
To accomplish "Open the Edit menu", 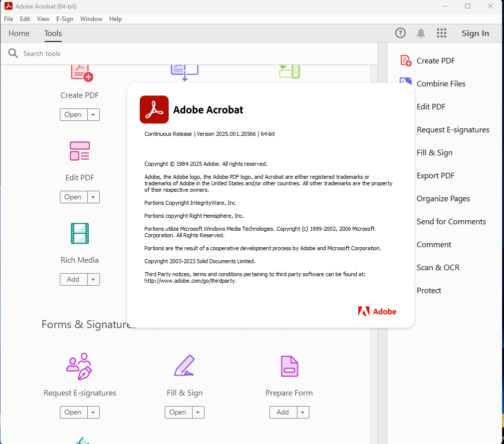I will (x=25, y=19).
